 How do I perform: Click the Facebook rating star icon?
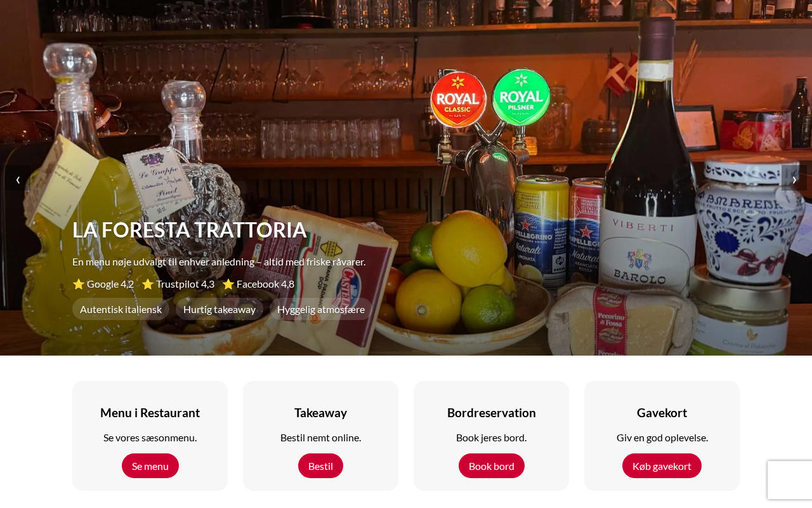pos(228,284)
